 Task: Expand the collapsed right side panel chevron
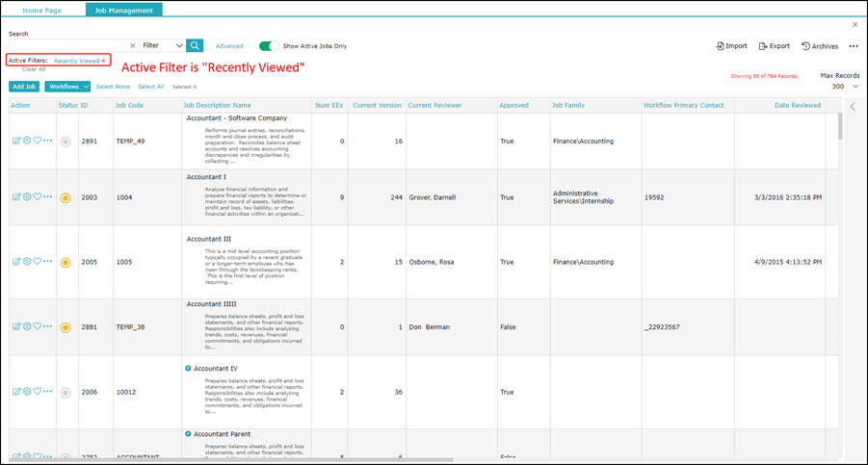tap(853, 107)
